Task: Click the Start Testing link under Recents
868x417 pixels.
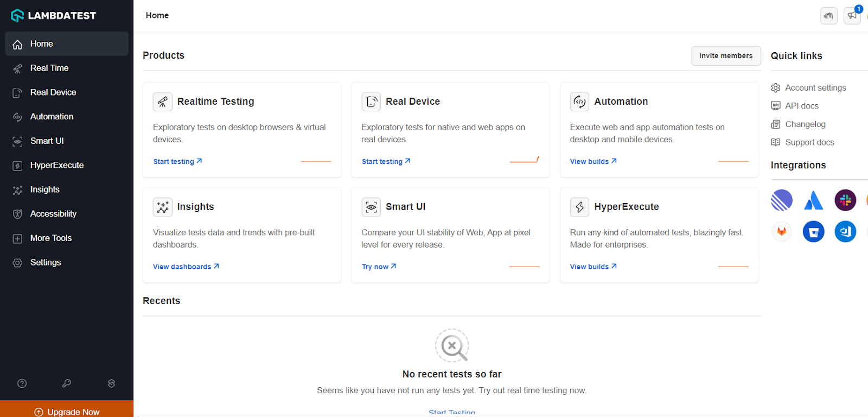Action: click(452, 412)
